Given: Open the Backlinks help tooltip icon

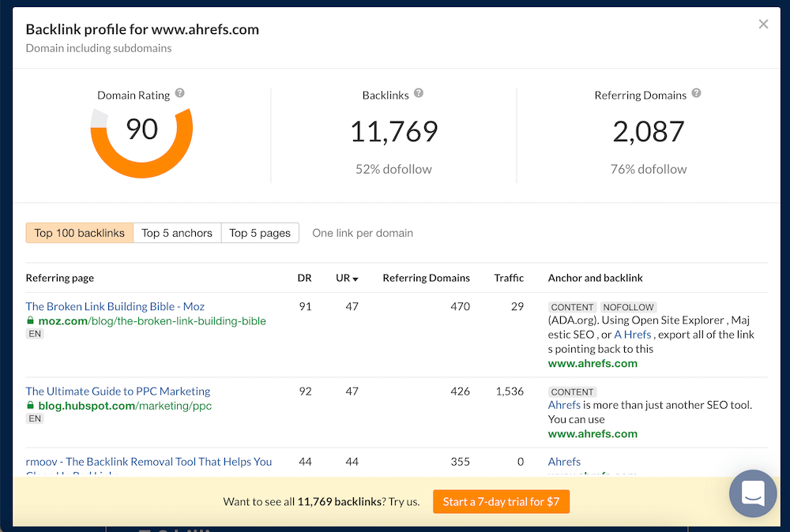Looking at the screenshot, I should [x=419, y=93].
